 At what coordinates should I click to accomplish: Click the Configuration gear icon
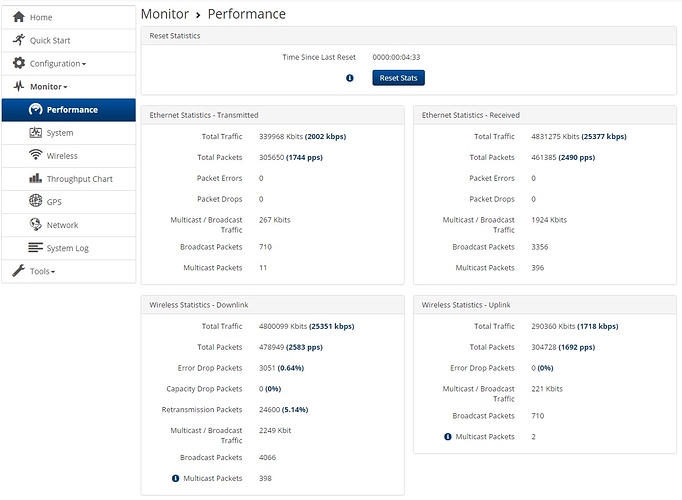pos(19,63)
